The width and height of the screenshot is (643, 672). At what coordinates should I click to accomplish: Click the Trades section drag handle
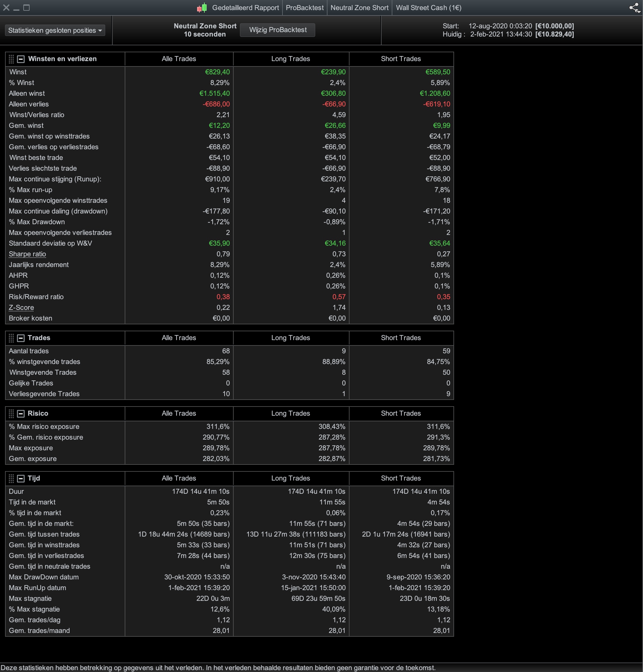pos(11,338)
